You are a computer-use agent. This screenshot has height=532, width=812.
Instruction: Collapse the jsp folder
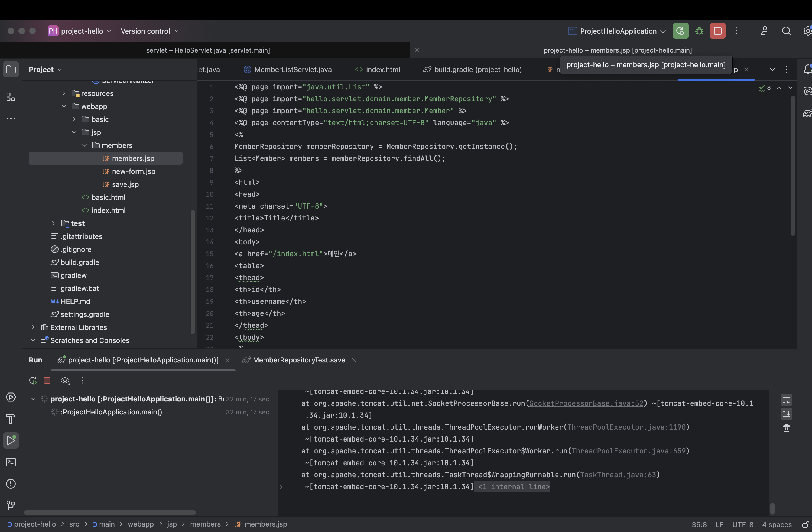click(74, 132)
